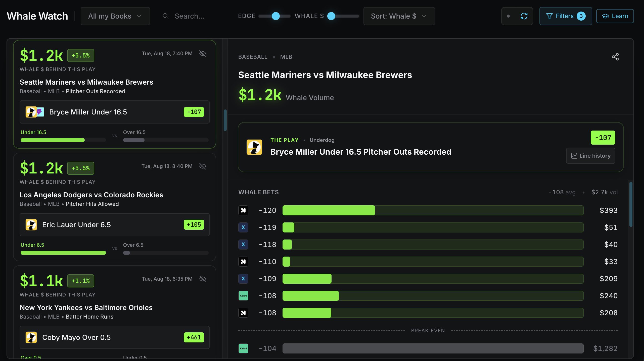This screenshot has height=361, width=644.
Task: Click the Under 16.5 green progress bar
Action: [x=53, y=140]
